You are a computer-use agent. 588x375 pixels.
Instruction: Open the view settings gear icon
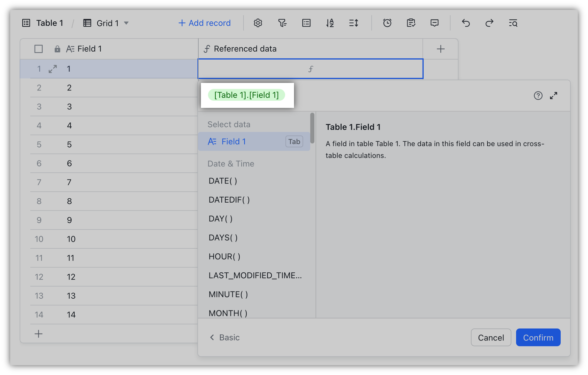[x=258, y=23]
